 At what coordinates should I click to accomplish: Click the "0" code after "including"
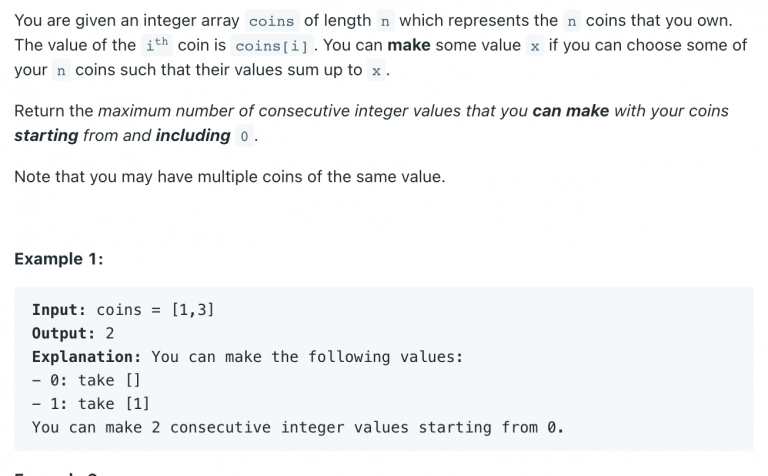click(244, 136)
